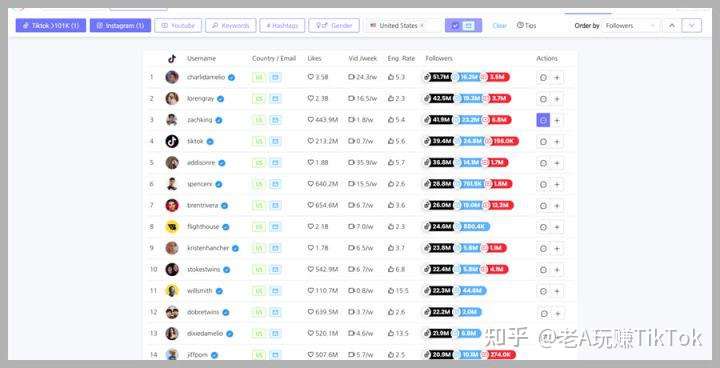This screenshot has height=368, width=720.
Task: Click zachking Instagram followers blue badge
Action: point(468,120)
